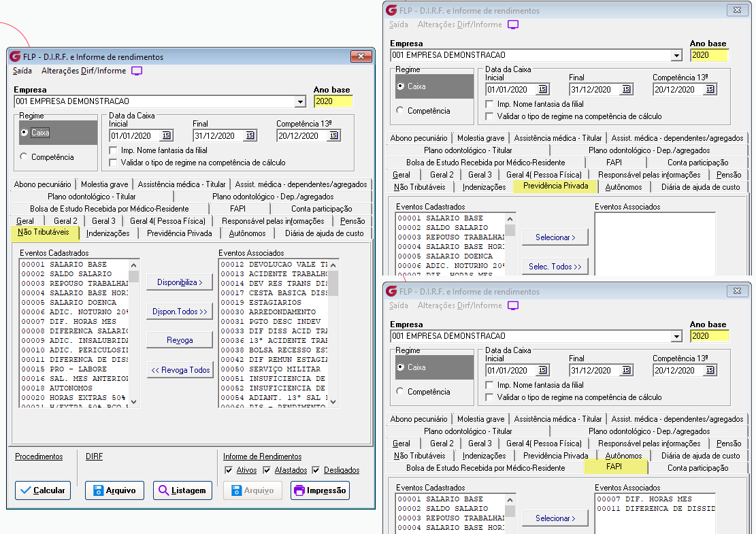The height and width of the screenshot is (534, 756).
Task: Click the FLP logo icon in left window title
Action: point(16,56)
